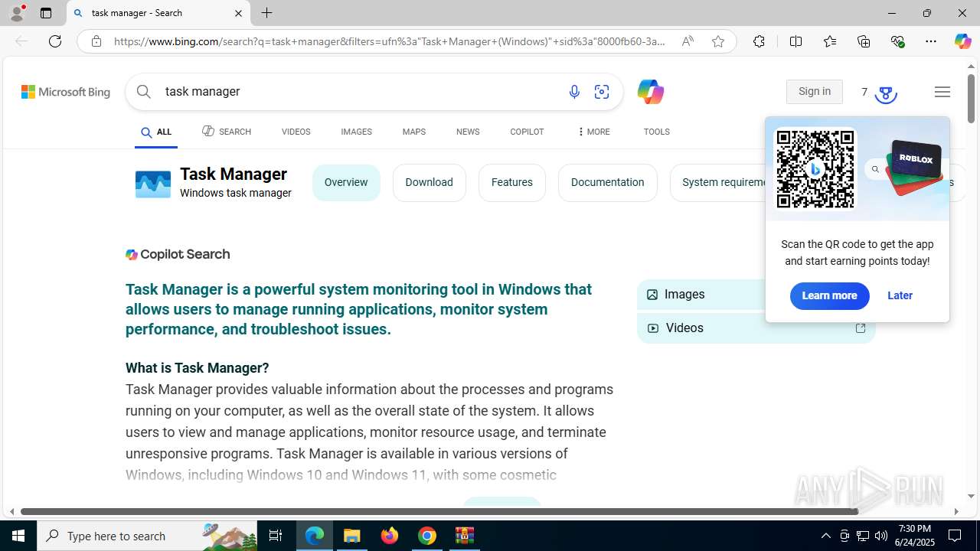Switch to the SEARCH tab
Image resolution: width=980 pixels, height=551 pixels.
click(227, 132)
